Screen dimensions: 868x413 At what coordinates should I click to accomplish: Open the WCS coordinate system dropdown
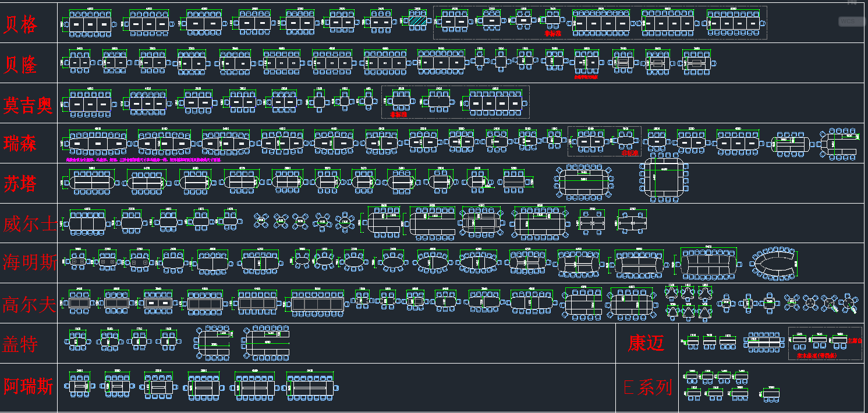pos(852,21)
